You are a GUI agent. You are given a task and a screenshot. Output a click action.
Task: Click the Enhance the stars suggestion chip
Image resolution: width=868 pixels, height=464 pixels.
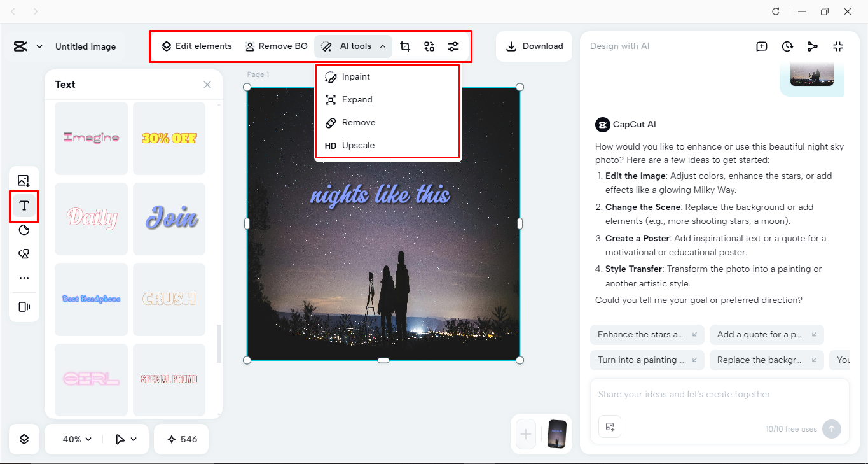tap(647, 335)
